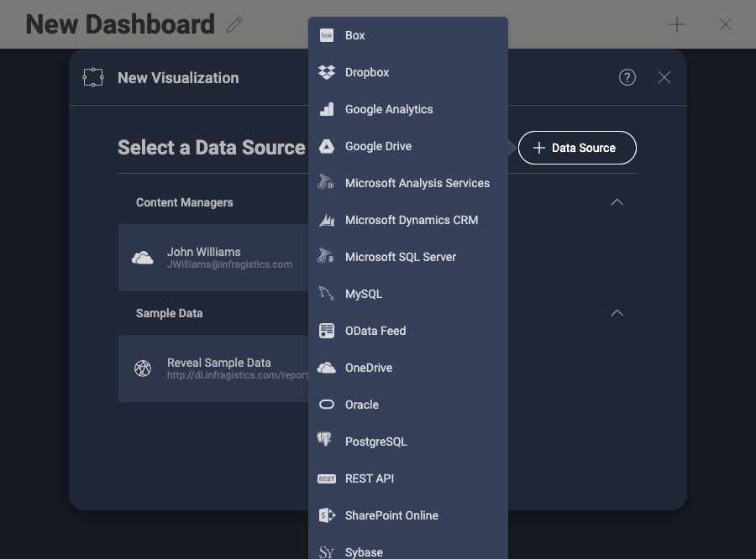This screenshot has height=559, width=756.
Task: Click the Sample Data heading
Action: (x=169, y=313)
